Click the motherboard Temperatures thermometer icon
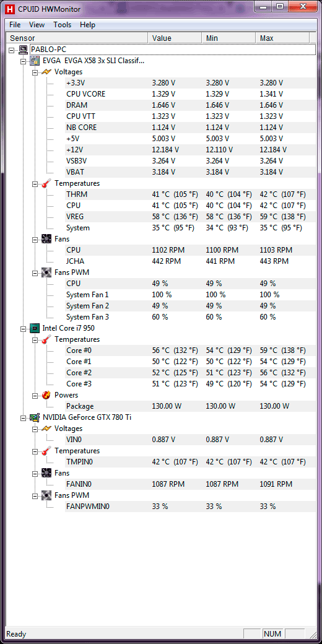This screenshot has width=322, height=644. 46,183
